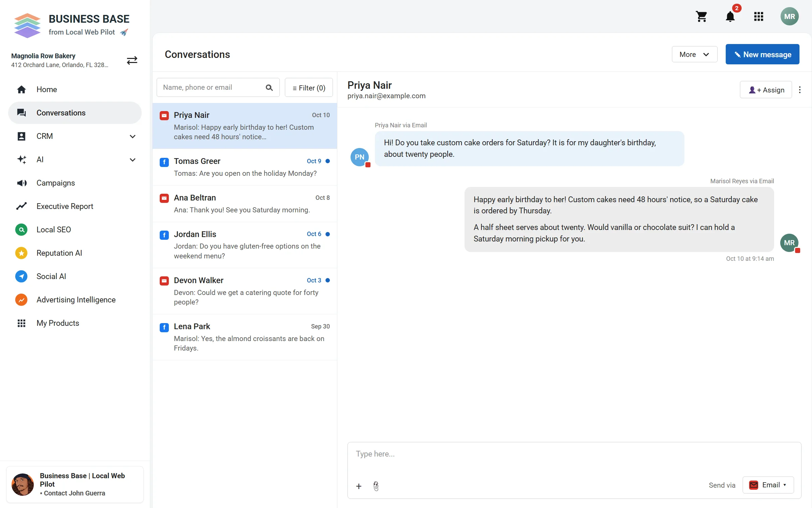812x508 pixels.
Task: Open the shopping cart icon
Action: coord(701,16)
